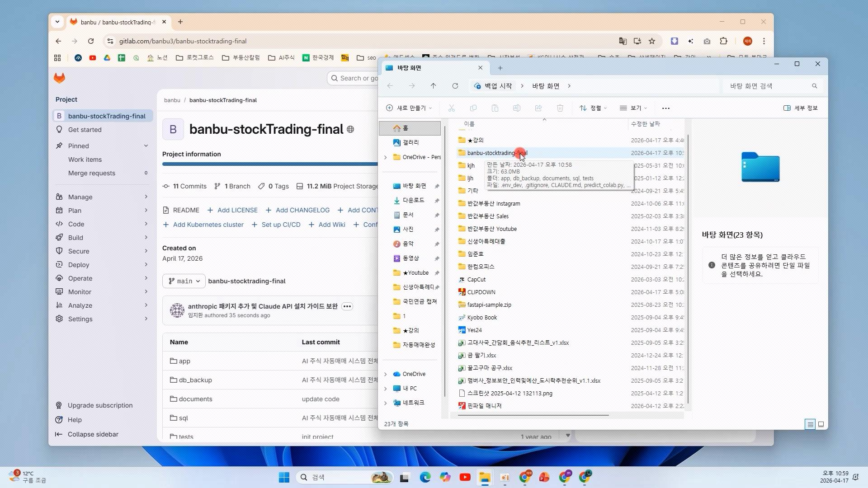The image size is (868, 488).
Task: Open PowerPoint from the taskbar
Action: tap(544, 477)
